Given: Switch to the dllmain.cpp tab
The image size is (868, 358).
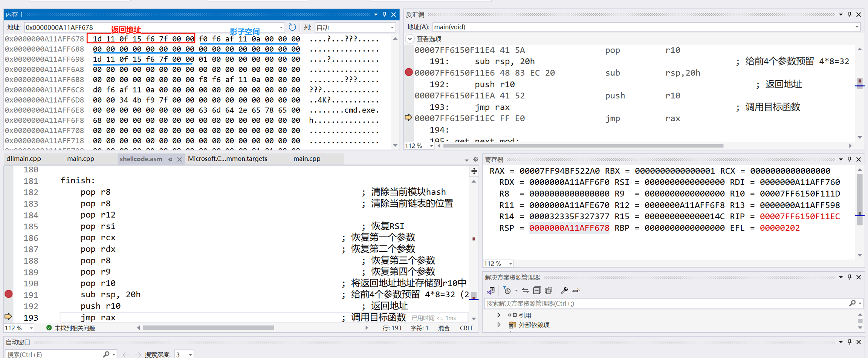Looking at the screenshot, I should pos(24,159).
